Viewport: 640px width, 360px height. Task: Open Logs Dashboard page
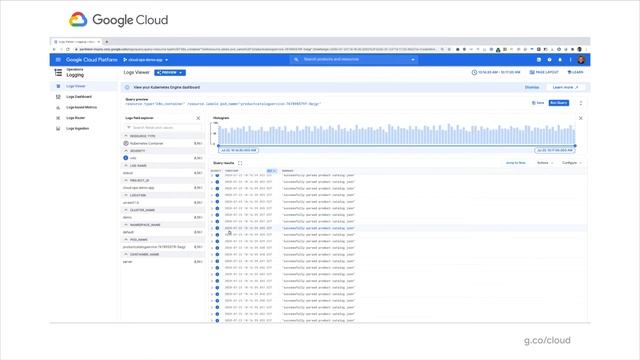click(x=79, y=97)
